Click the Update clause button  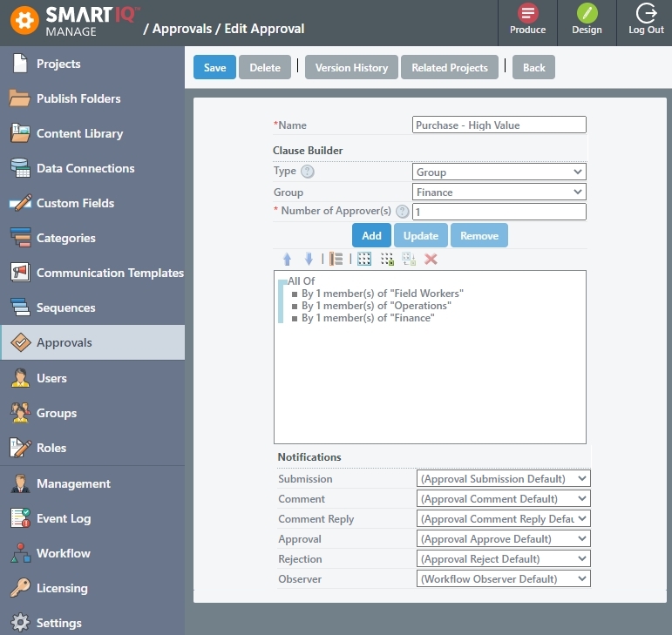pyautogui.click(x=421, y=235)
